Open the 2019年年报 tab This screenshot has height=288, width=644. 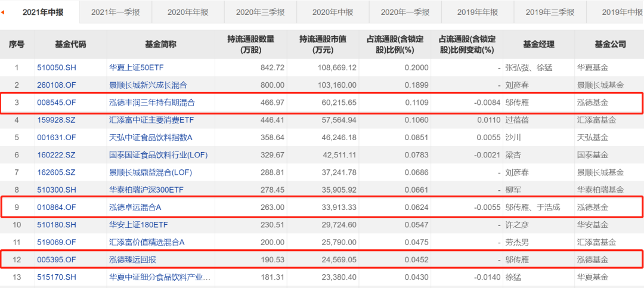tap(478, 11)
